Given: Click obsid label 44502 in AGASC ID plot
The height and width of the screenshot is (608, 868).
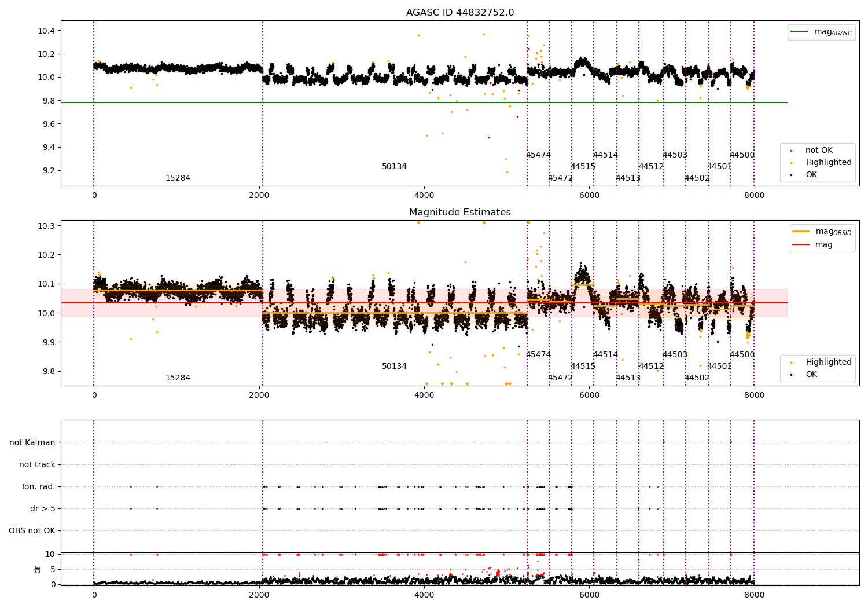Looking at the screenshot, I should (x=697, y=178).
